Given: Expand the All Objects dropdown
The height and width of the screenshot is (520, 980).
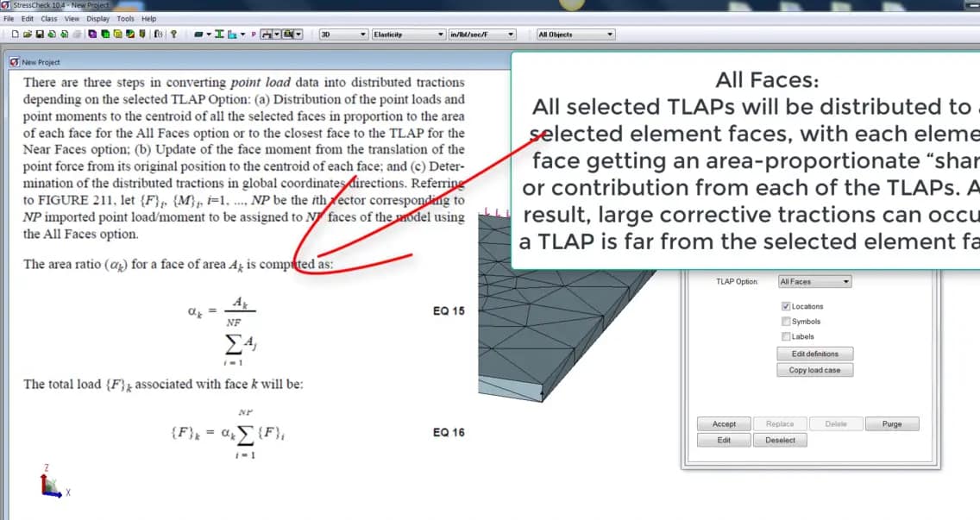Looking at the screenshot, I should tap(574, 34).
